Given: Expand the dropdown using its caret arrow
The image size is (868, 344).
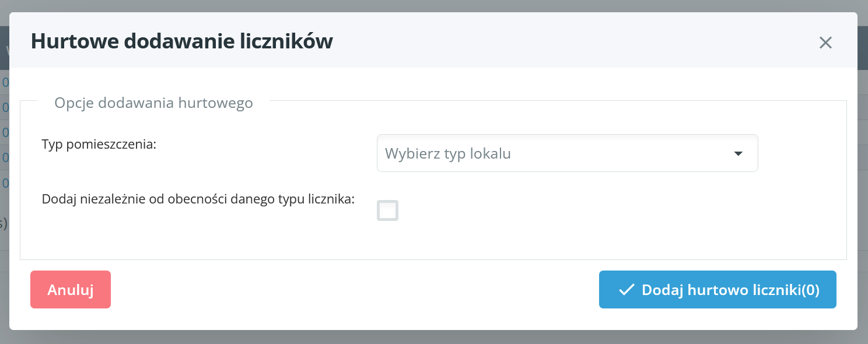Looking at the screenshot, I should [738, 154].
